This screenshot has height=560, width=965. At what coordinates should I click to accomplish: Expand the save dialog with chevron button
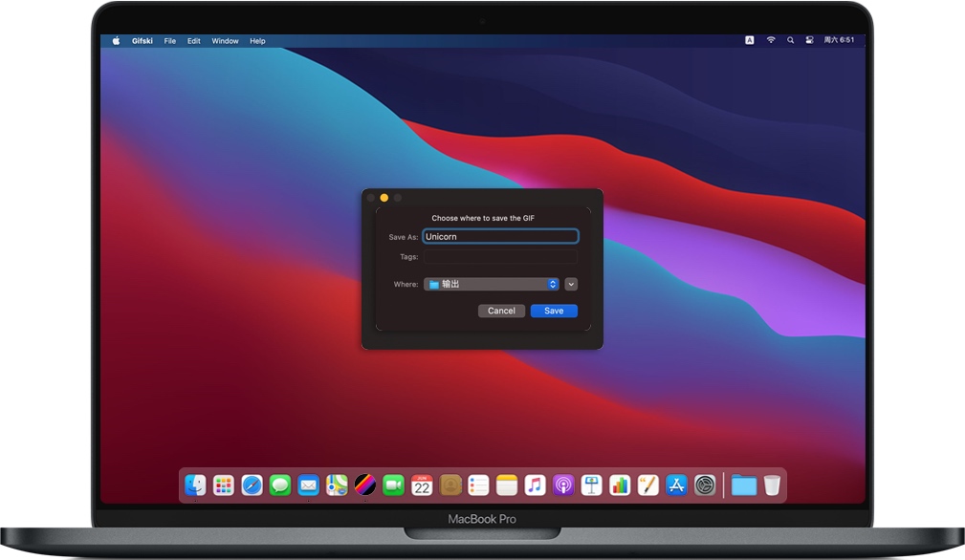571,284
